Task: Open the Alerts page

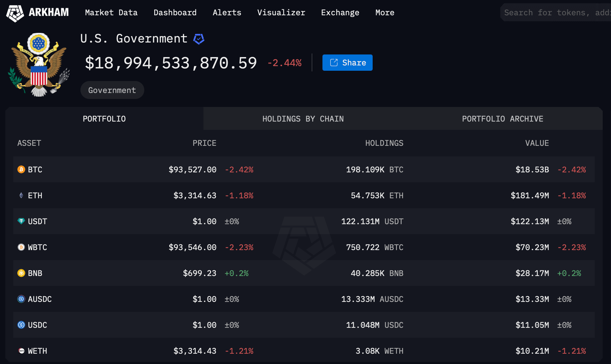Action: point(227,13)
